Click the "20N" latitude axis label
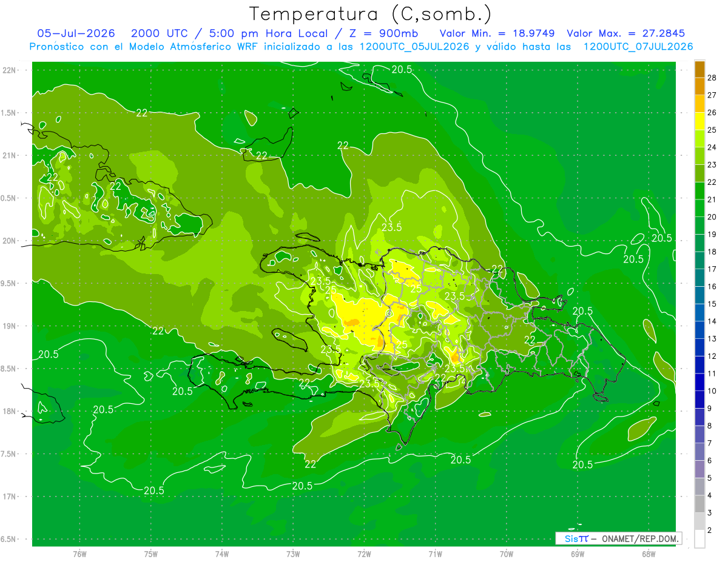The image size is (728, 562). click(9, 241)
